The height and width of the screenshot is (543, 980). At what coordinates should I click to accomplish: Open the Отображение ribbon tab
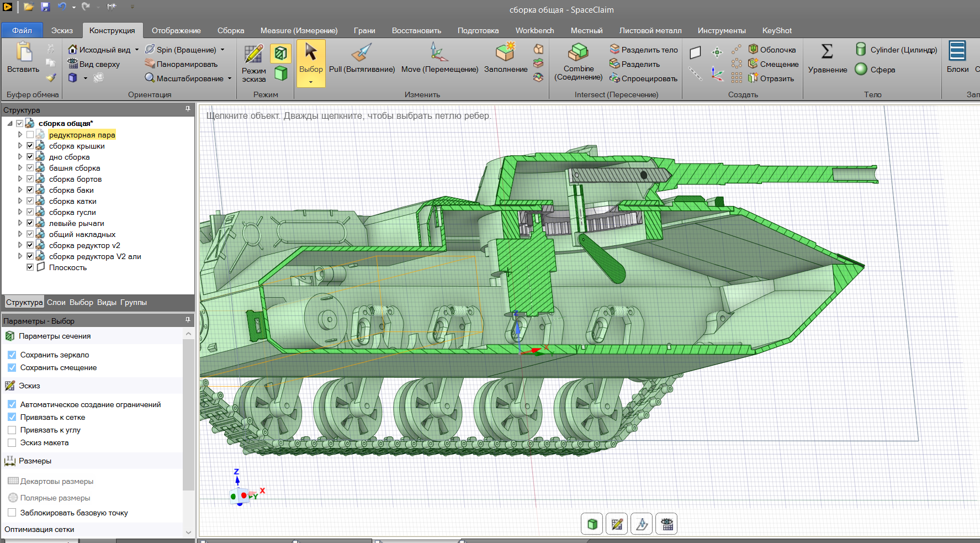coord(176,30)
